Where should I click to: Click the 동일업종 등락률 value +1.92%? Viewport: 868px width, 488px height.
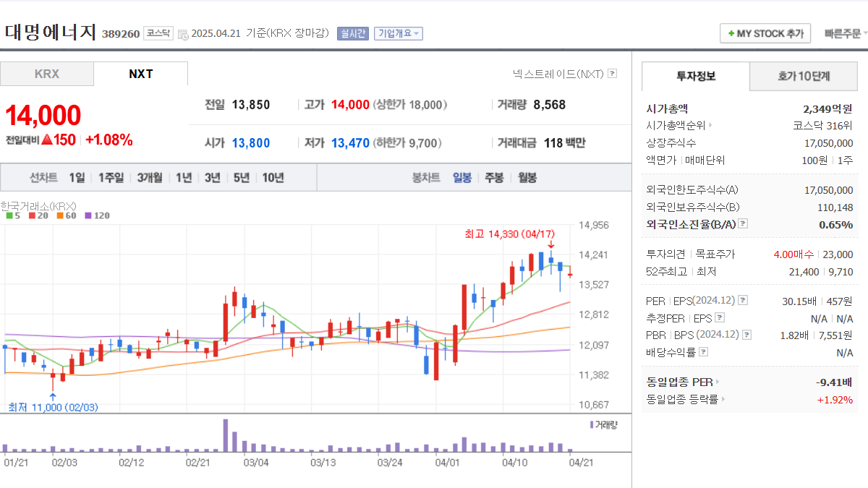coord(835,399)
